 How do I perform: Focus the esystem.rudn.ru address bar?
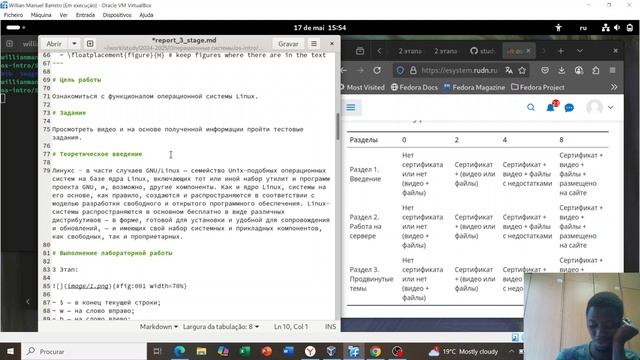click(x=460, y=70)
